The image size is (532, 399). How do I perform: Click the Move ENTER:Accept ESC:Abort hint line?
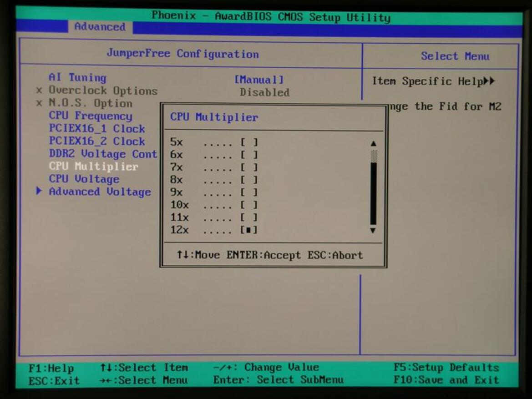coord(270,255)
